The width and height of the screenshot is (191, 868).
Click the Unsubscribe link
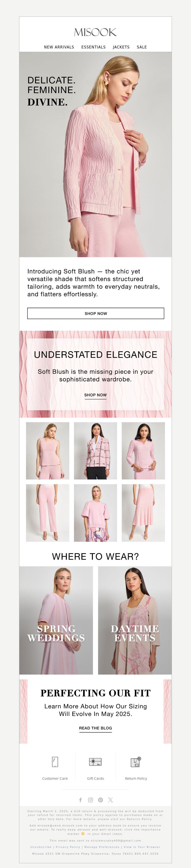click(x=41, y=847)
